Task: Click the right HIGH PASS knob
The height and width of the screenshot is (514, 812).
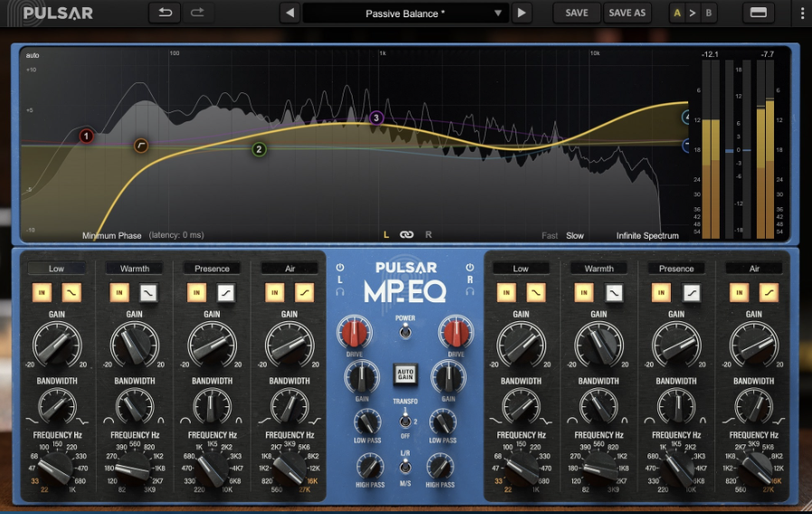Action: click(x=440, y=467)
